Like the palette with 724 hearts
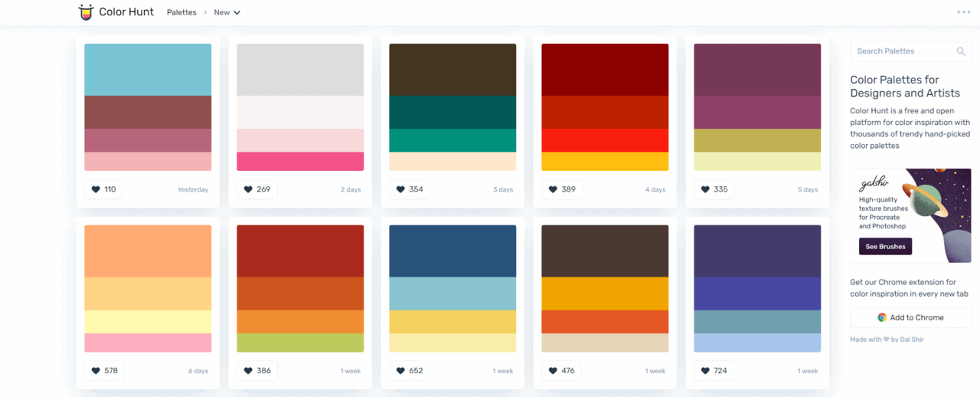Viewport: 980px width, 397px height. (714, 371)
